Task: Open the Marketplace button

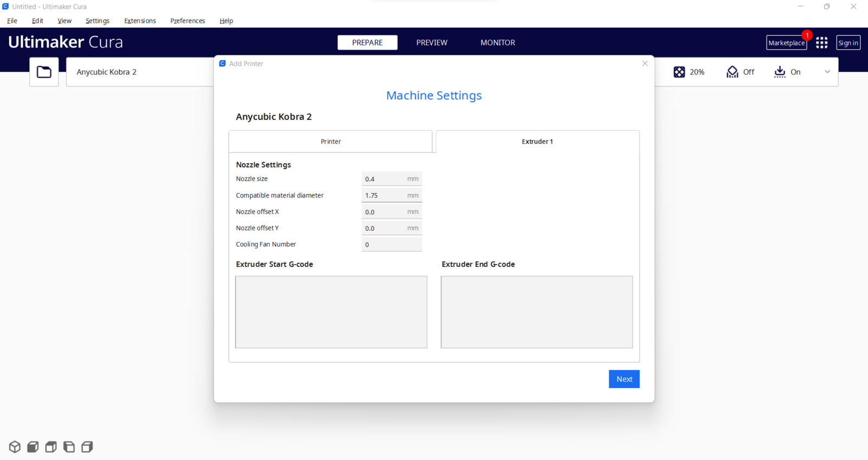Action: coord(787,43)
